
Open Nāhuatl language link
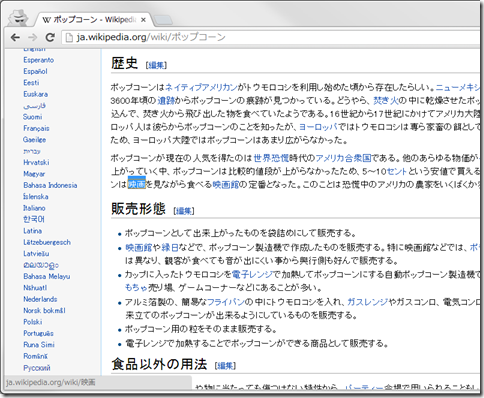point(35,288)
